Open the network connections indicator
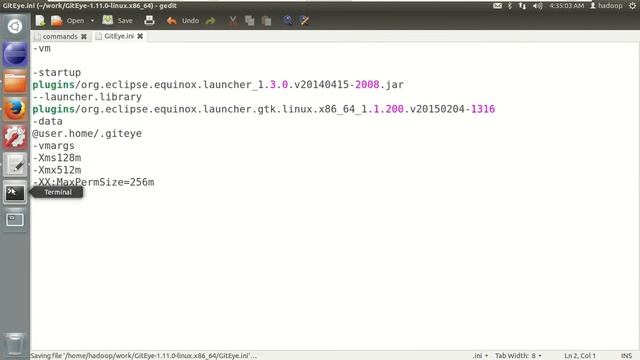The image size is (640, 360). [x=522, y=6]
